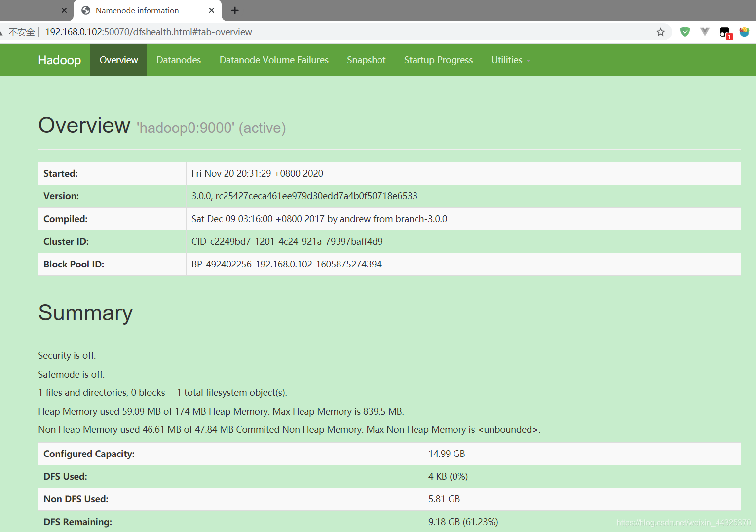This screenshot has width=756, height=532.
Task: Click the 'Block Pool ID:' row label
Action: [x=74, y=265]
